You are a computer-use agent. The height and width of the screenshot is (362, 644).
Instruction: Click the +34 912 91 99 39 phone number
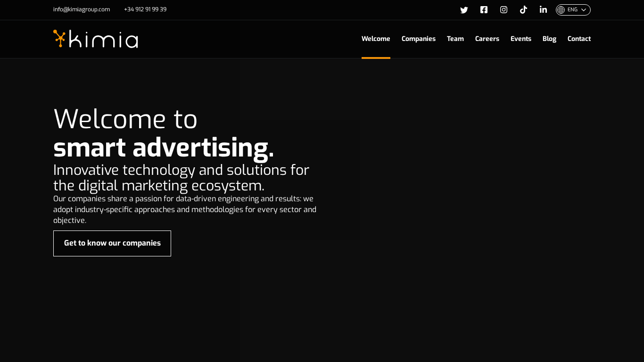145,9
